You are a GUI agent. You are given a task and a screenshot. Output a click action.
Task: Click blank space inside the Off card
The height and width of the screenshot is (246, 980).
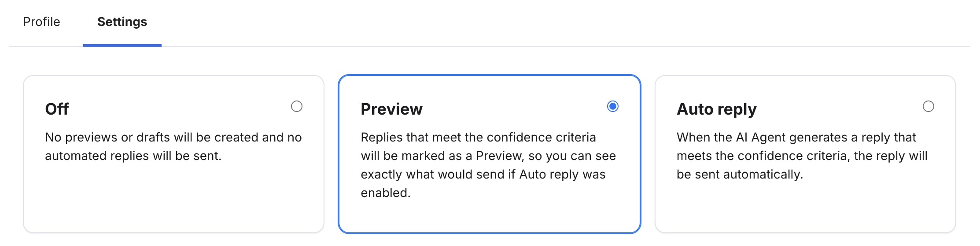point(173,198)
